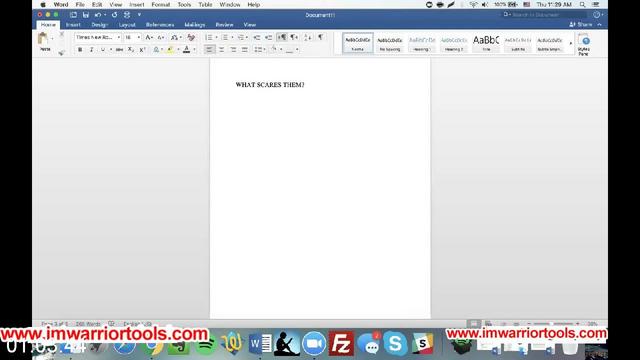Click the Cut scissors icon
This screenshot has height=360, width=640.
click(x=62, y=35)
